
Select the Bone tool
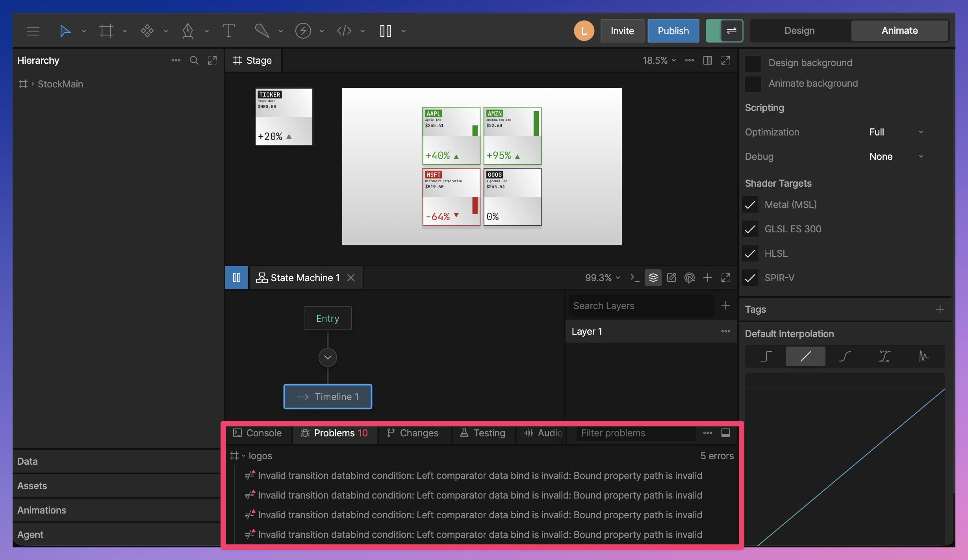262,31
